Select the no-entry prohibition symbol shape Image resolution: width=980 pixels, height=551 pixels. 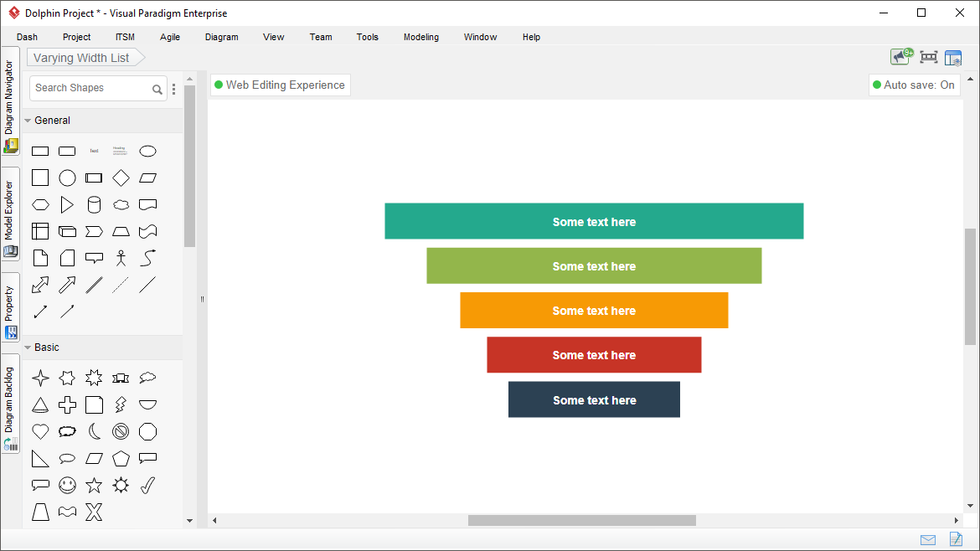[121, 432]
